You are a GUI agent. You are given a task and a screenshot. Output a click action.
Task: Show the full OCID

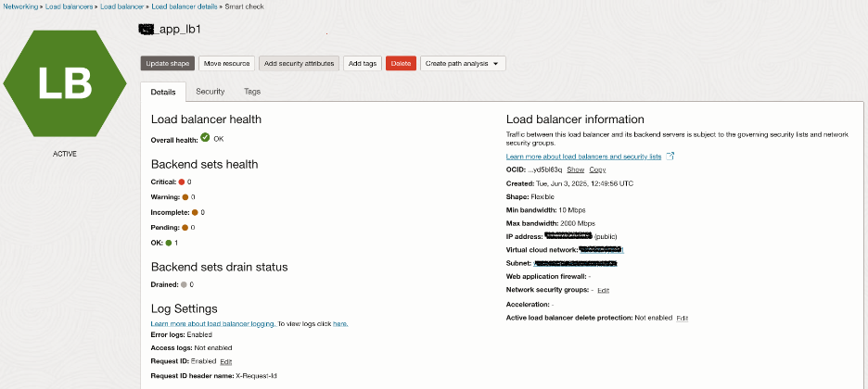click(575, 169)
